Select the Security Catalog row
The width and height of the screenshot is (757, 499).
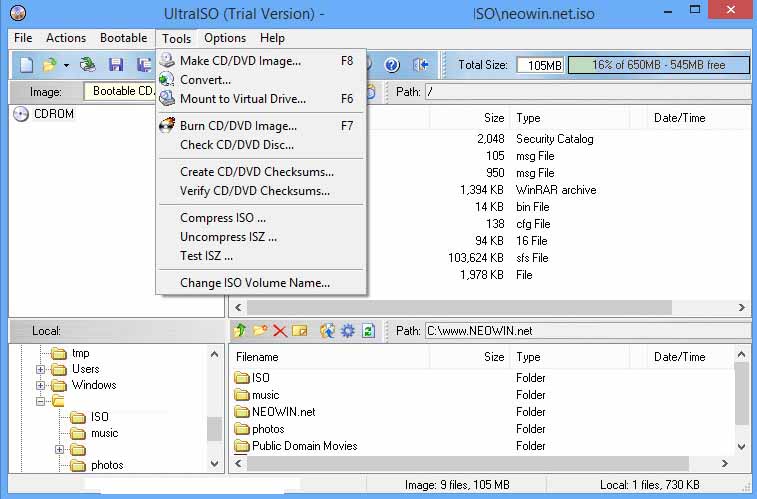(x=488, y=139)
